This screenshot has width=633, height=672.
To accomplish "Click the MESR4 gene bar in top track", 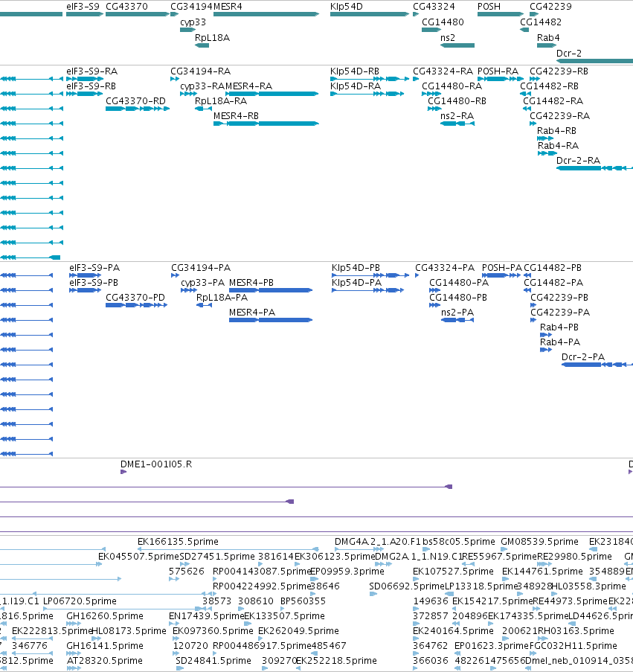I will pos(266,14).
